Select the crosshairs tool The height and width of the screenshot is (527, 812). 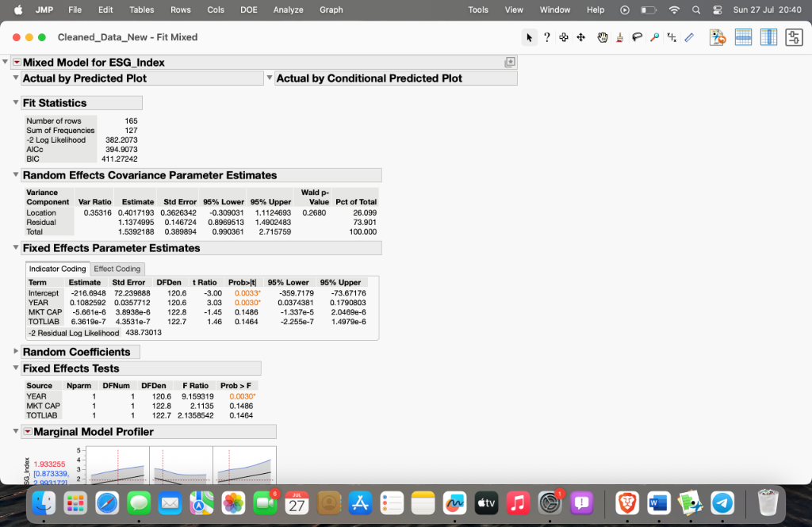(672, 37)
